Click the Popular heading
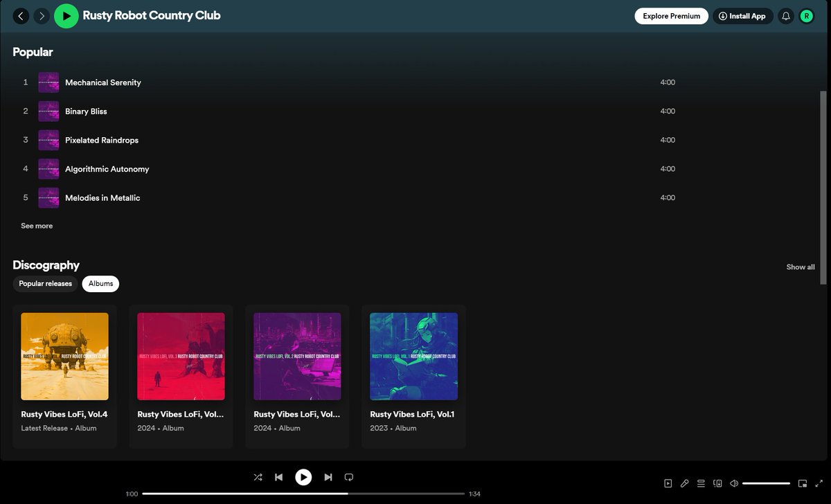Screen dimensions: 831x504 [x=33, y=52]
